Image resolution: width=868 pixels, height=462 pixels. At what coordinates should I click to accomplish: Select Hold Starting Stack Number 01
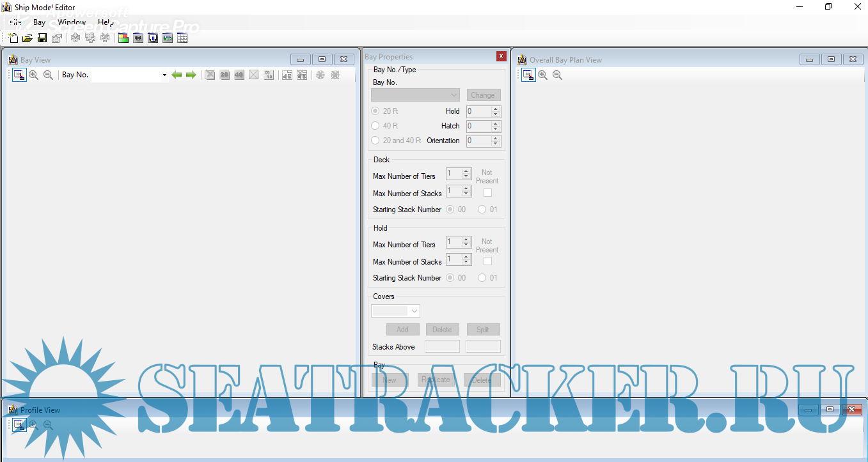coord(482,278)
